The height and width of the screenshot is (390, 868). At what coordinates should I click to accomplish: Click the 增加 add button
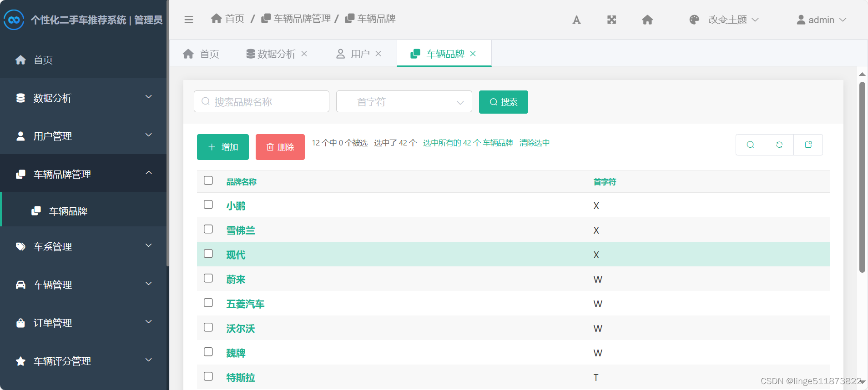(223, 147)
